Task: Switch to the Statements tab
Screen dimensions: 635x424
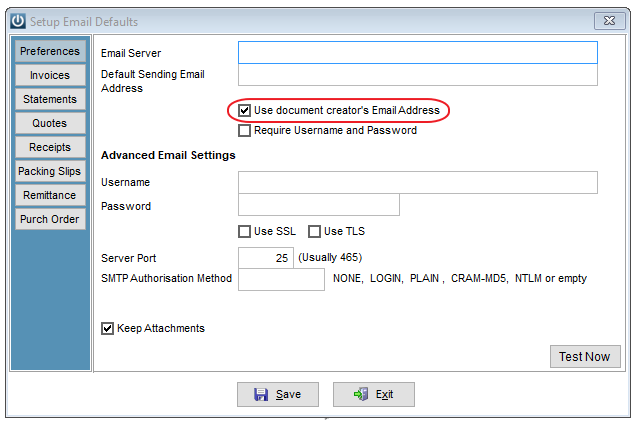Action: click(x=50, y=99)
